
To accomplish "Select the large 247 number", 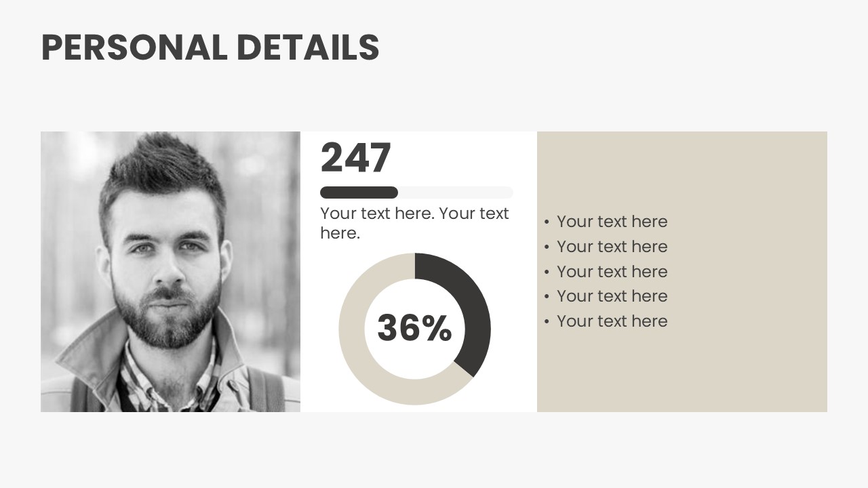I will (x=356, y=158).
